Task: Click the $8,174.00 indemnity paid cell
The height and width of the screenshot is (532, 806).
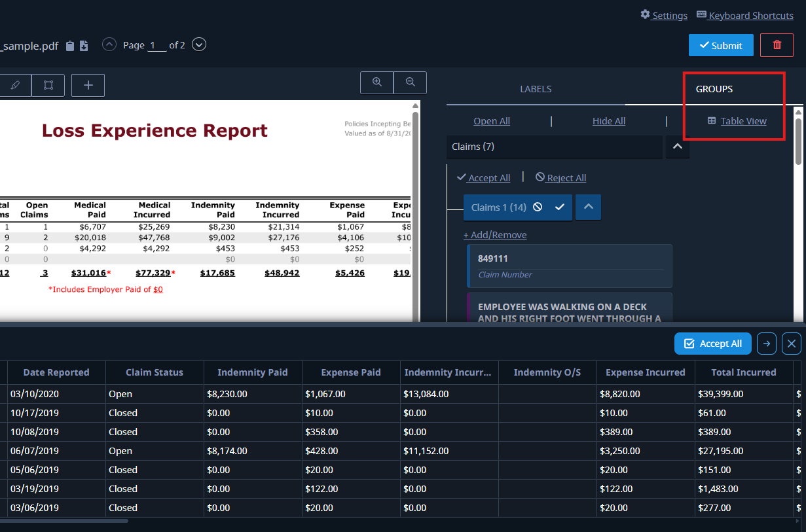Action: click(x=253, y=451)
